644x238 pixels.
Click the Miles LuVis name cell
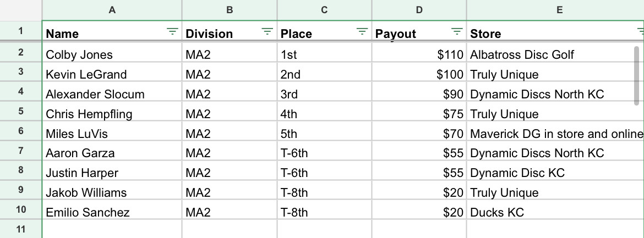(112, 134)
